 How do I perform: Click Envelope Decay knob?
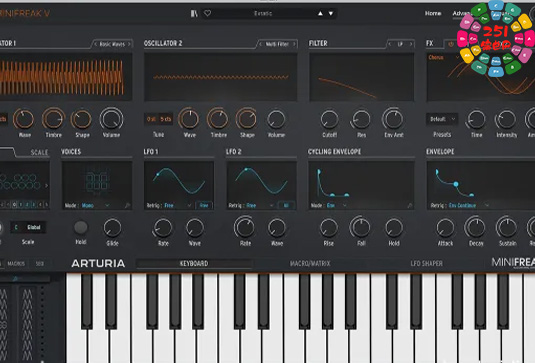[x=475, y=228]
